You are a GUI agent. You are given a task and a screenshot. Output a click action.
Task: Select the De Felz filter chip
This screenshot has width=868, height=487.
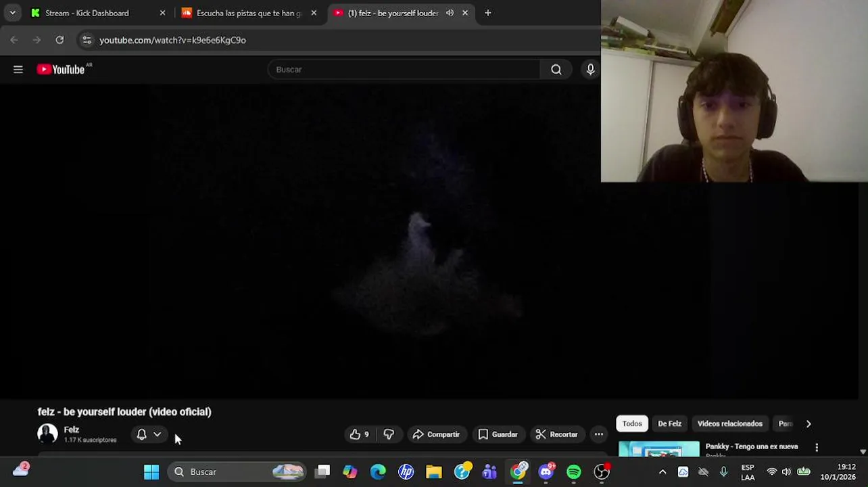click(669, 423)
